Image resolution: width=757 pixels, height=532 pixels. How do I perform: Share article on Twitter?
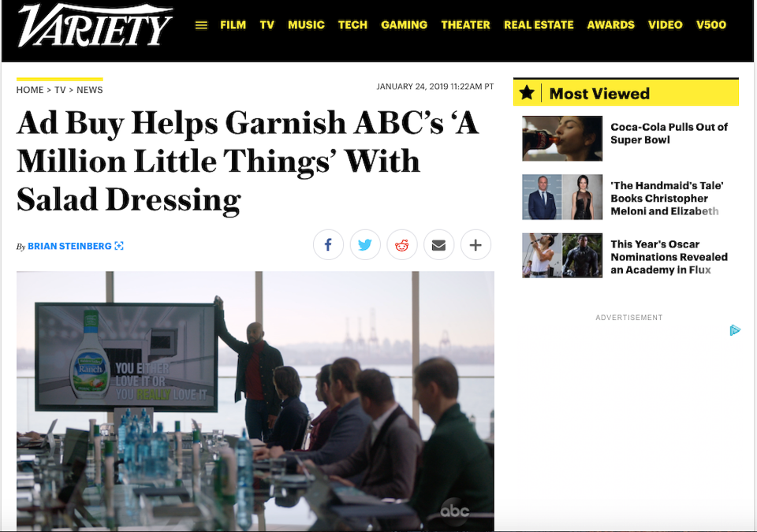point(365,245)
